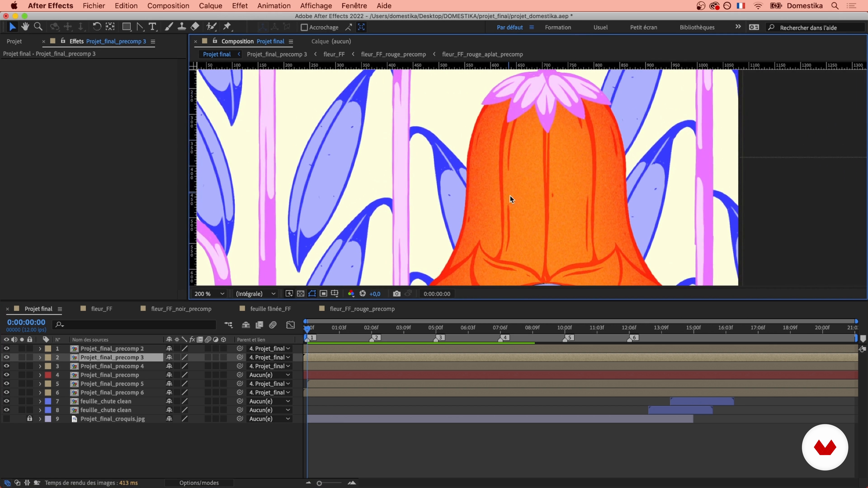Switch to fleur_FF timeline tab
Screen dimensions: 868x488
101,309
